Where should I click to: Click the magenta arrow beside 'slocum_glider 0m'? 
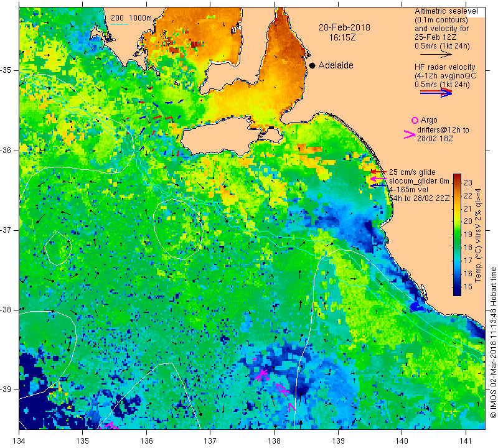coord(378,179)
